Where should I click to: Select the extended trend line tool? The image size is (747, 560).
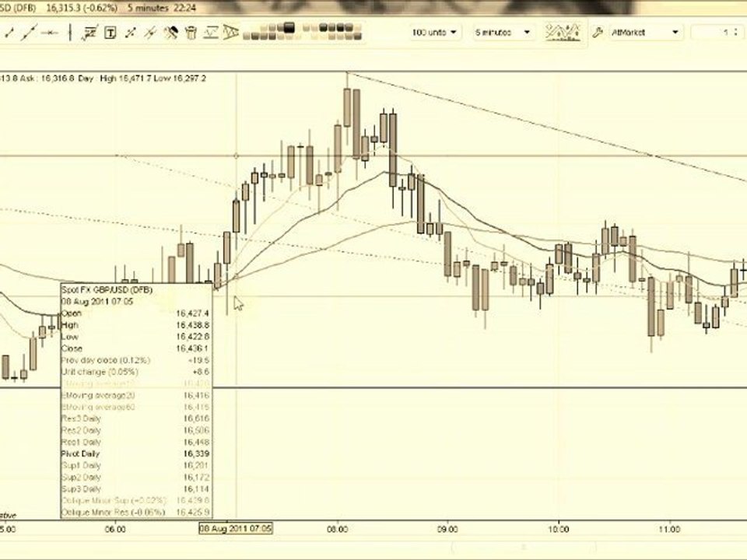(29, 33)
